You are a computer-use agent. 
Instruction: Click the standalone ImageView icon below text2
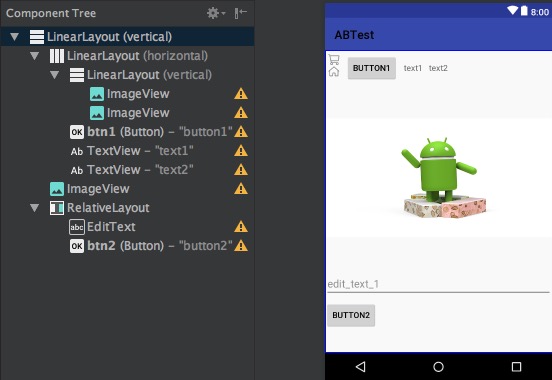[x=57, y=189]
